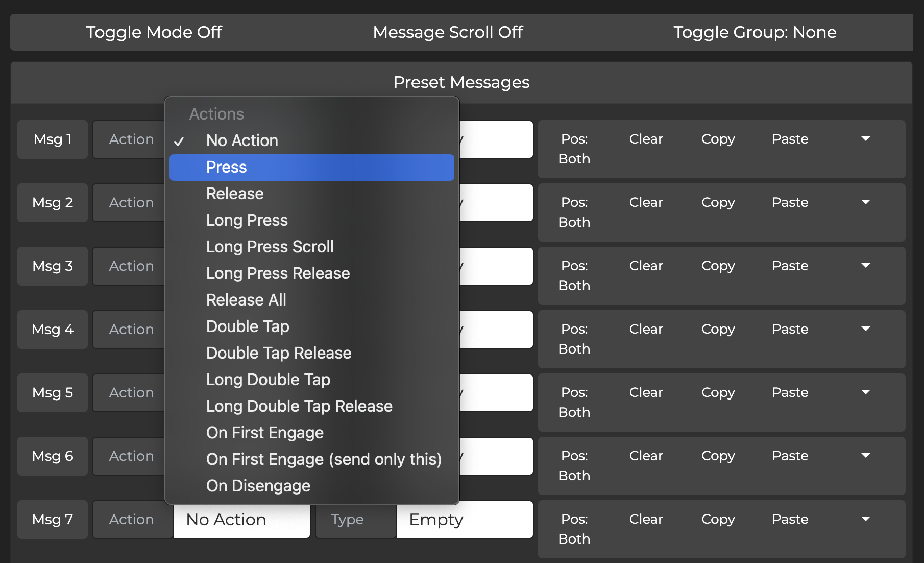
Task: Toggle Message Scroll Off
Action: click(448, 32)
